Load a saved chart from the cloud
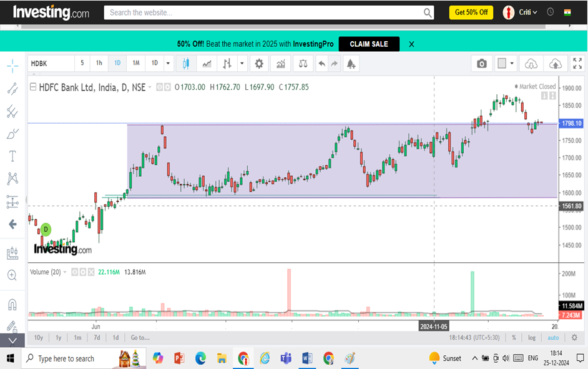 tap(531, 64)
